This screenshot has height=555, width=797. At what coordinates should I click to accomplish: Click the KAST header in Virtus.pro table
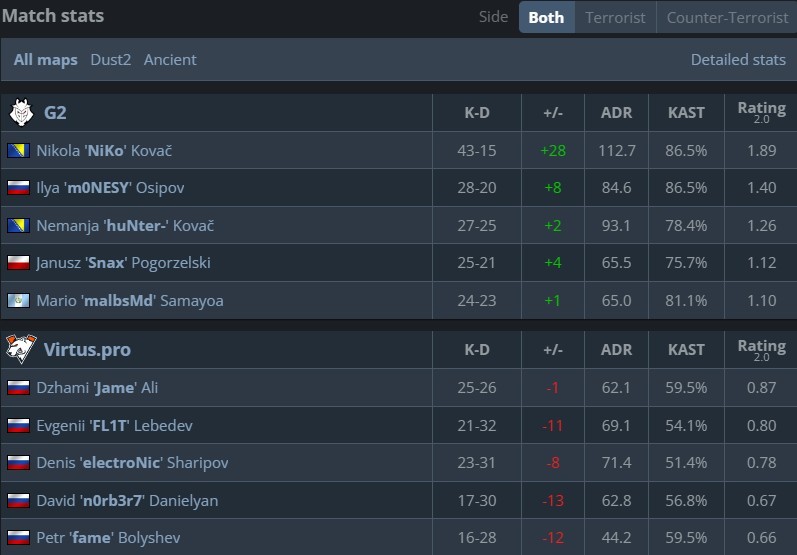(x=686, y=350)
